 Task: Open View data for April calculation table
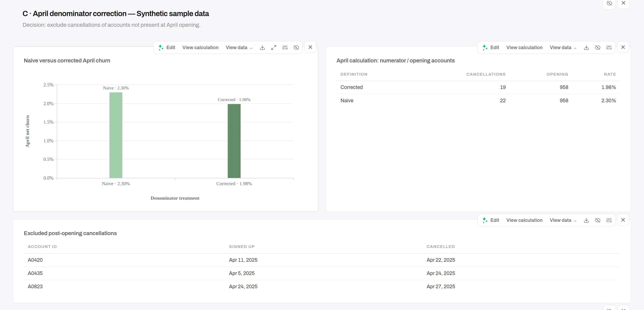(x=563, y=48)
